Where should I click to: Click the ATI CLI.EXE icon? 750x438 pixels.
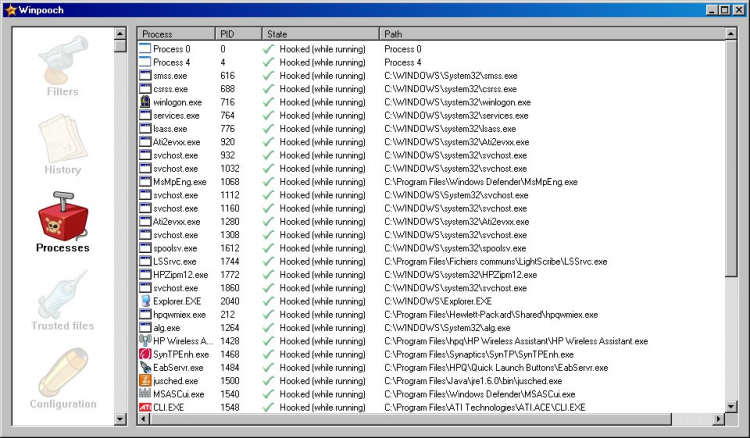click(x=145, y=407)
